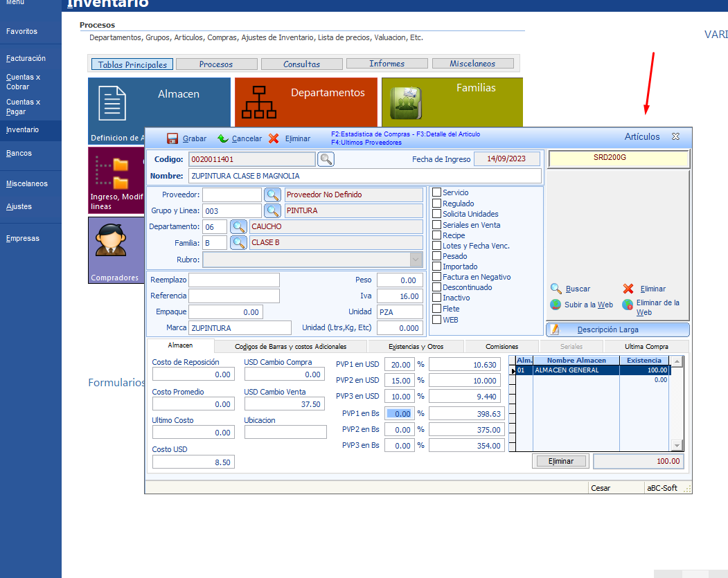The height and width of the screenshot is (578, 728).
Task: Click the Departamento lookup magnifier icon
Action: click(x=239, y=227)
